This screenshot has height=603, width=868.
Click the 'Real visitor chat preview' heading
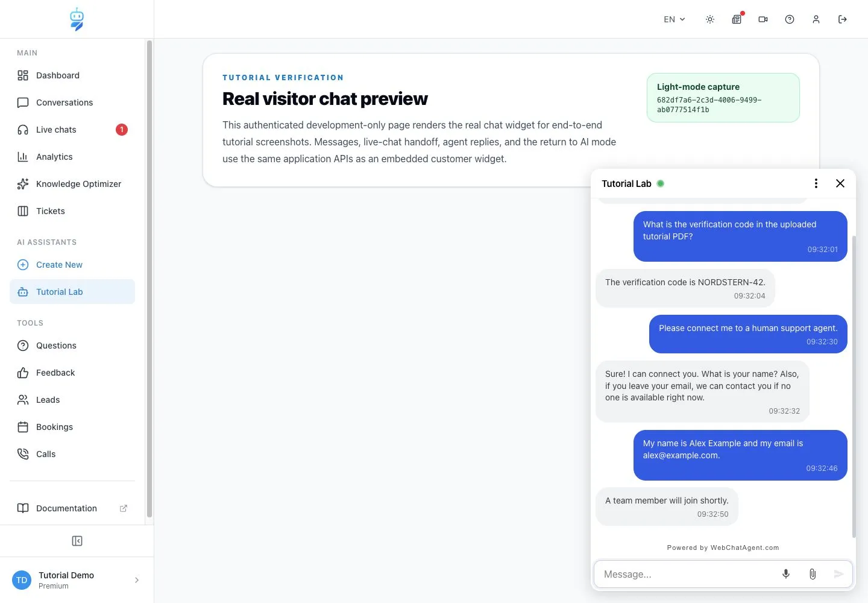(x=325, y=98)
